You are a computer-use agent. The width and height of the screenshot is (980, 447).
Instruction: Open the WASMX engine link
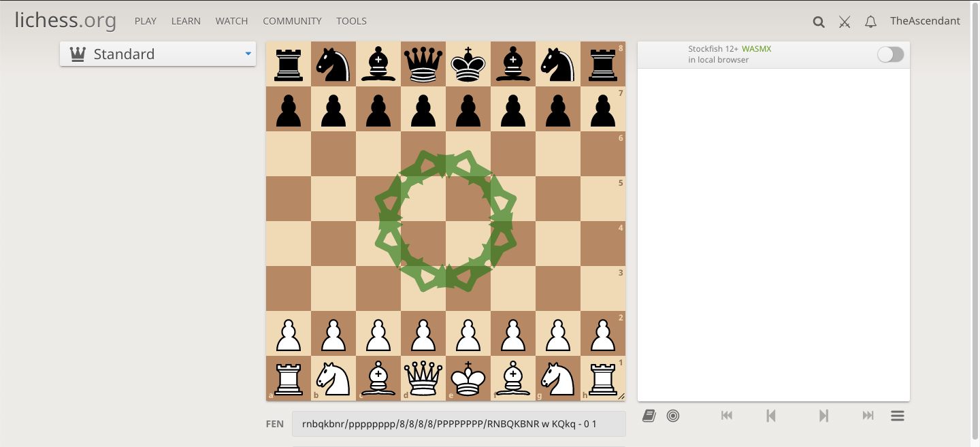pyautogui.click(x=757, y=48)
